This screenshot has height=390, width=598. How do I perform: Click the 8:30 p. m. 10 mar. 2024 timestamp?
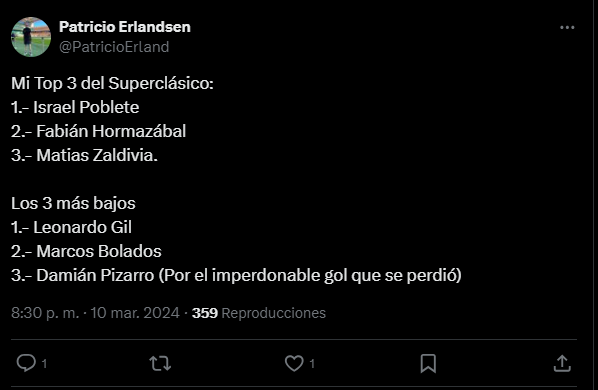95,313
